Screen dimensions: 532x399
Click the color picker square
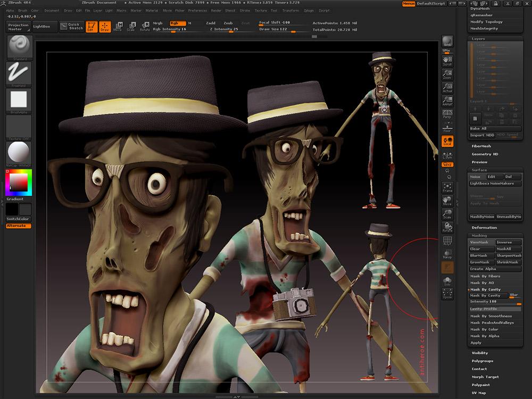(19, 182)
